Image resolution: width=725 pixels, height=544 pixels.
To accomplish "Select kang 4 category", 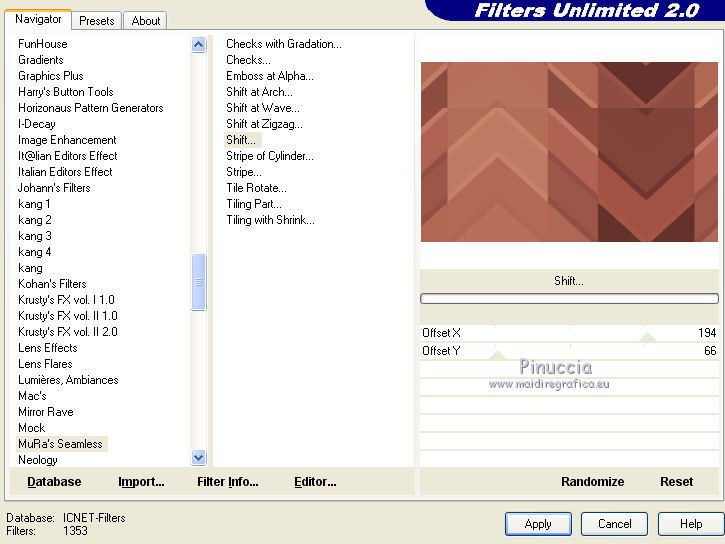I will [x=35, y=252].
